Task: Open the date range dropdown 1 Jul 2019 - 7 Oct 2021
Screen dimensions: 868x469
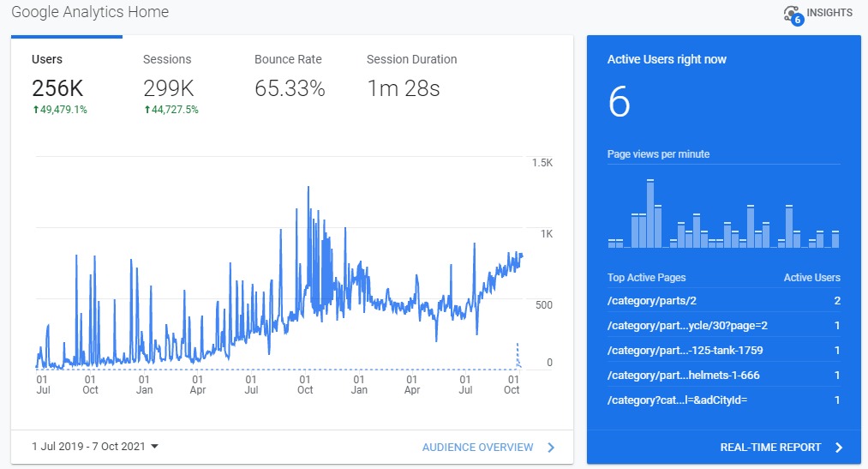Action: coord(95,447)
